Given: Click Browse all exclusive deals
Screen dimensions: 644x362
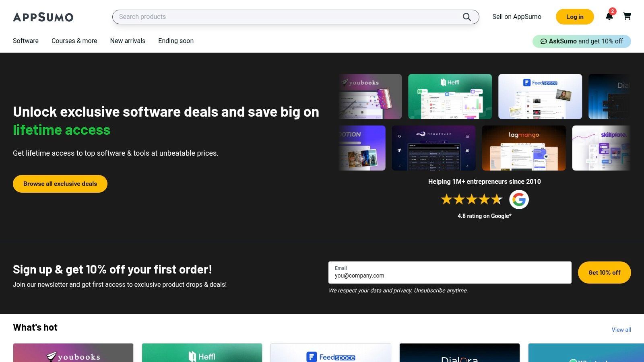Looking at the screenshot, I should coord(60,184).
